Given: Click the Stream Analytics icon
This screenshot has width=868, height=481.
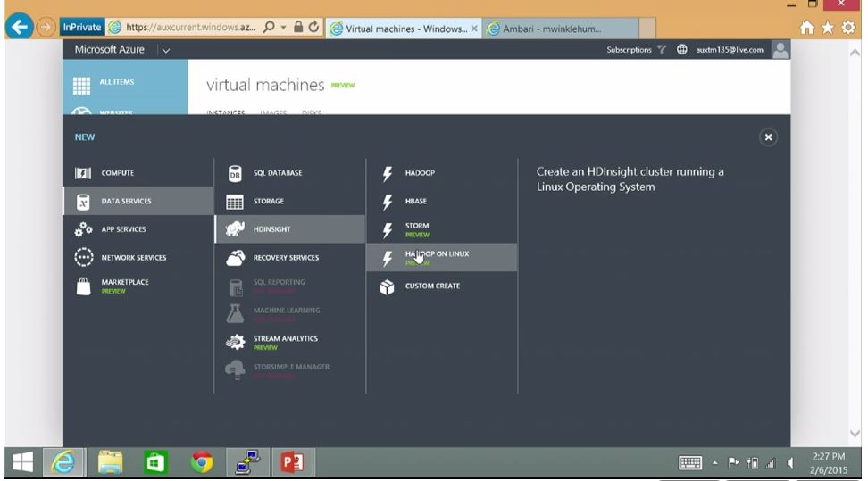Looking at the screenshot, I should click(x=235, y=342).
